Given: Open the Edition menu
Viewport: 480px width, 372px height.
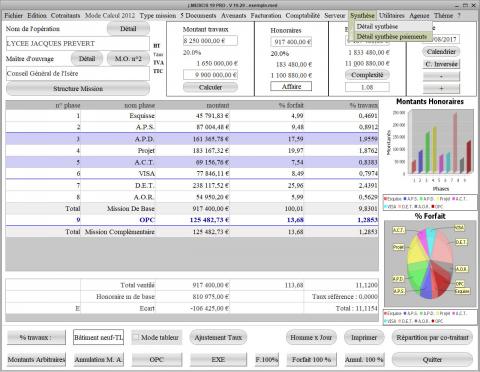Looking at the screenshot, I should click(37, 16).
